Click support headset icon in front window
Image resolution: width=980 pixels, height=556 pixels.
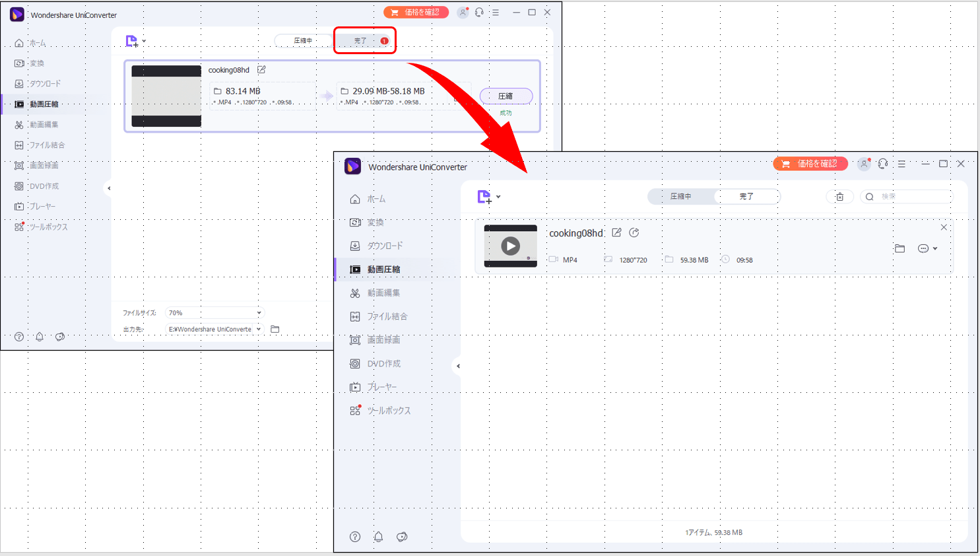click(x=883, y=164)
